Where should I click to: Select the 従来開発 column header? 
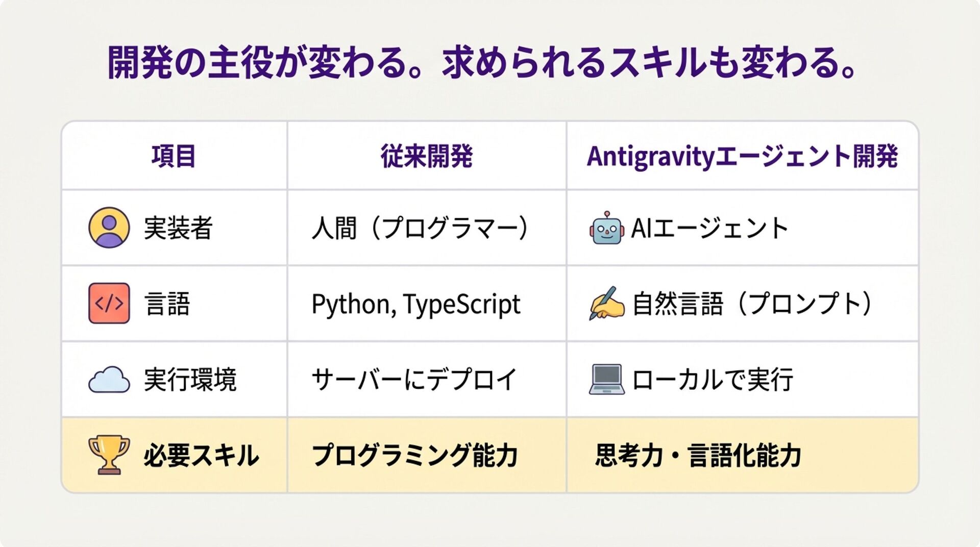[427, 156]
